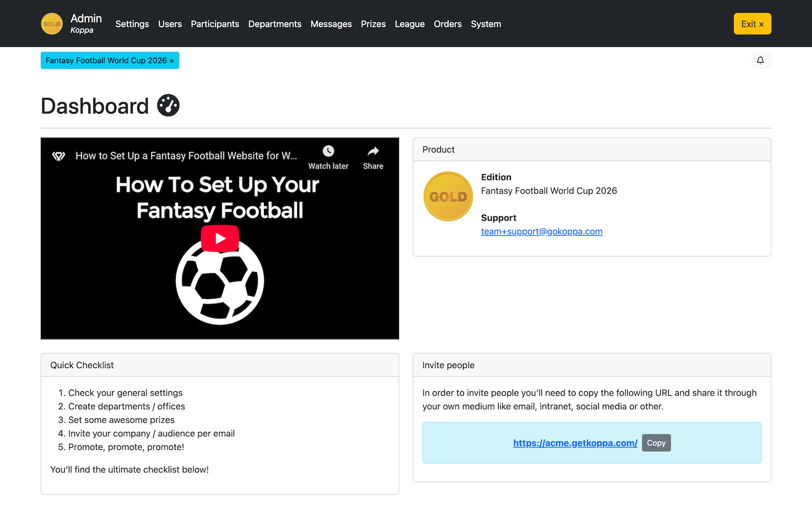Click the GOLD medallion in the Product panel
Screen dimensions: 812x508
448,196
